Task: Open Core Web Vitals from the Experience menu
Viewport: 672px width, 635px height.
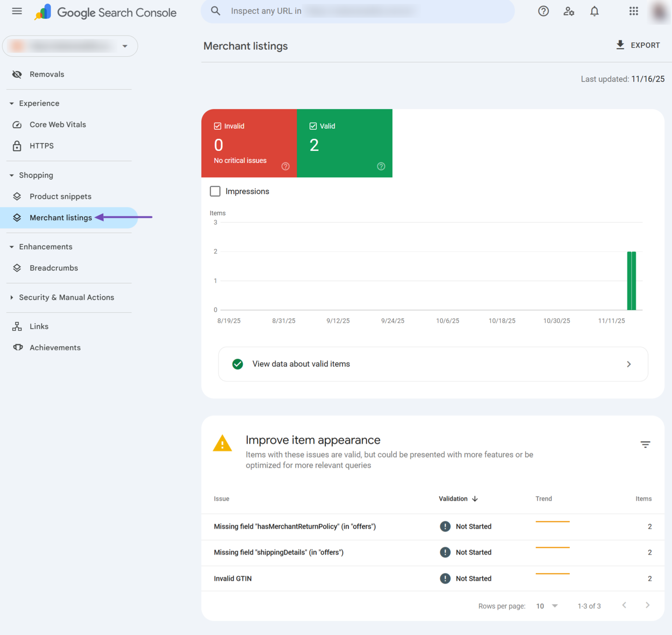Action: [58, 124]
